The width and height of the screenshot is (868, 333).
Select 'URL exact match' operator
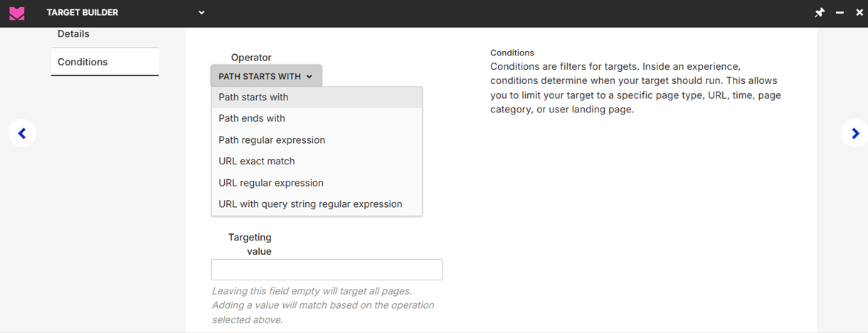257,162
